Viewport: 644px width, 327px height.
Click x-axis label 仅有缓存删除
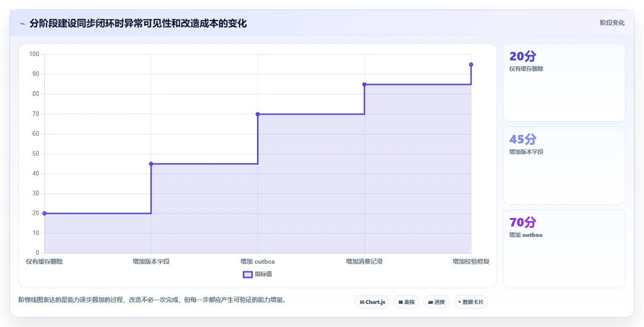click(x=44, y=261)
